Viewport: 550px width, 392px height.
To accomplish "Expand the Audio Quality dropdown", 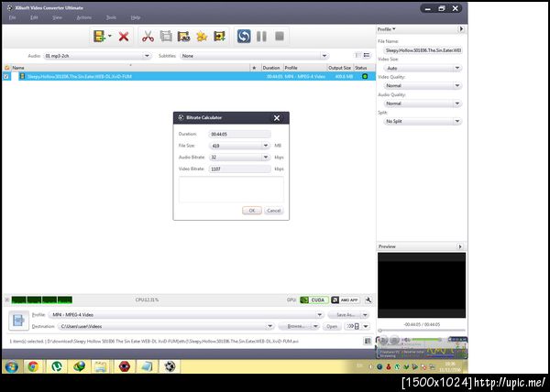I will coord(457,103).
